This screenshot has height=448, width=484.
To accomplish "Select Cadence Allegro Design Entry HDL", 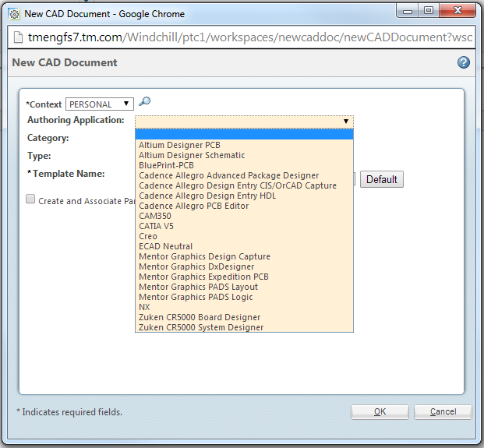I will pos(244,196).
